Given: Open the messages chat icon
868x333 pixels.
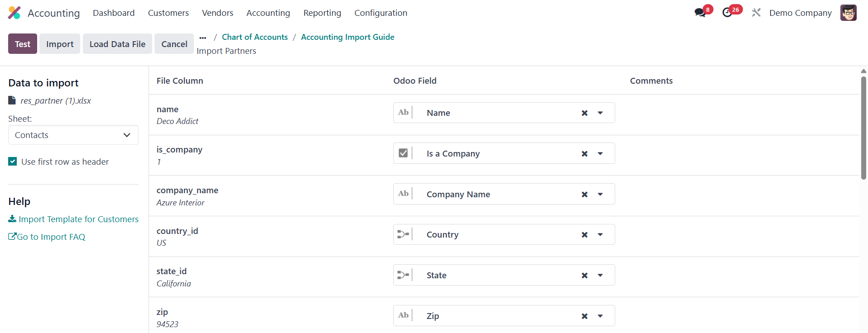Looking at the screenshot, I should click(700, 13).
